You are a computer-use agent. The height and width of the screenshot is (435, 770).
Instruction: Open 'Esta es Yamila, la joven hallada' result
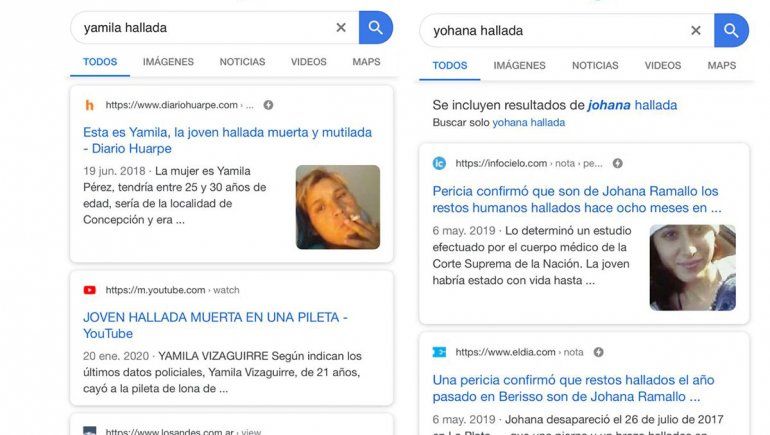tap(227, 140)
